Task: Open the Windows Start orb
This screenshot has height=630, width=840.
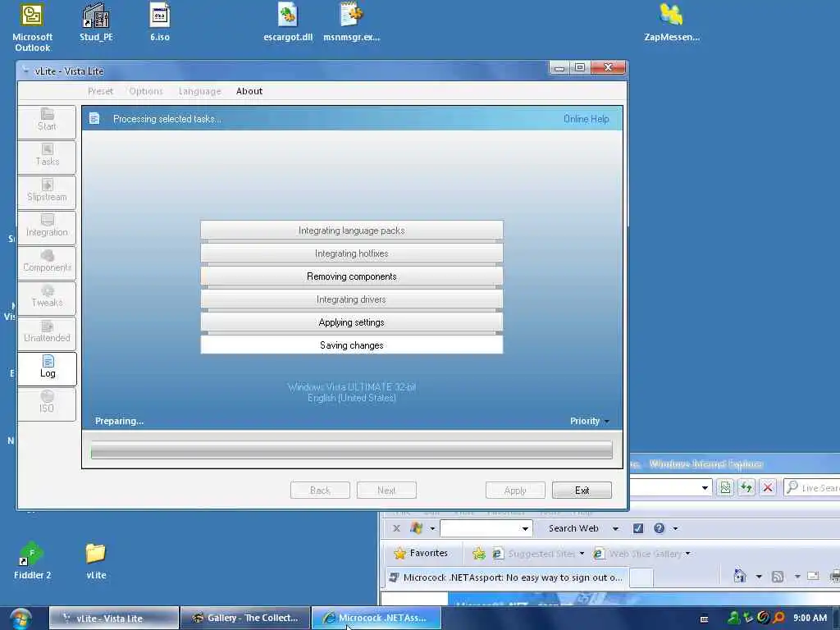Action: 20,618
